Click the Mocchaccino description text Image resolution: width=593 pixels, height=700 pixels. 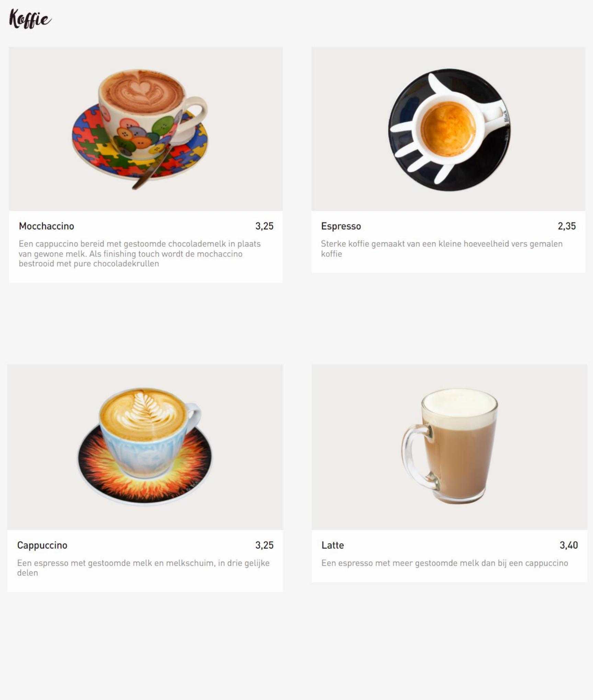coord(140,254)
